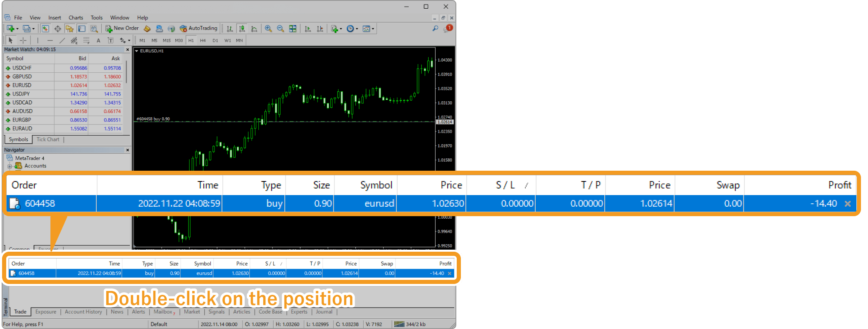This screenshot has height=329, width=868.
Task: Zoom out on the chart
Action: 280,29
